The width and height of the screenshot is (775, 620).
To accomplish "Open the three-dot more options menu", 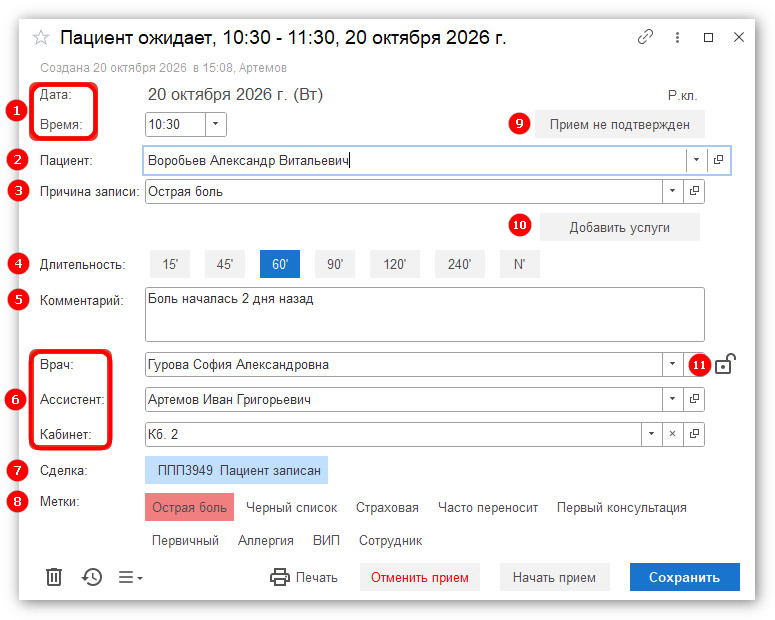I will click(677, 38).
